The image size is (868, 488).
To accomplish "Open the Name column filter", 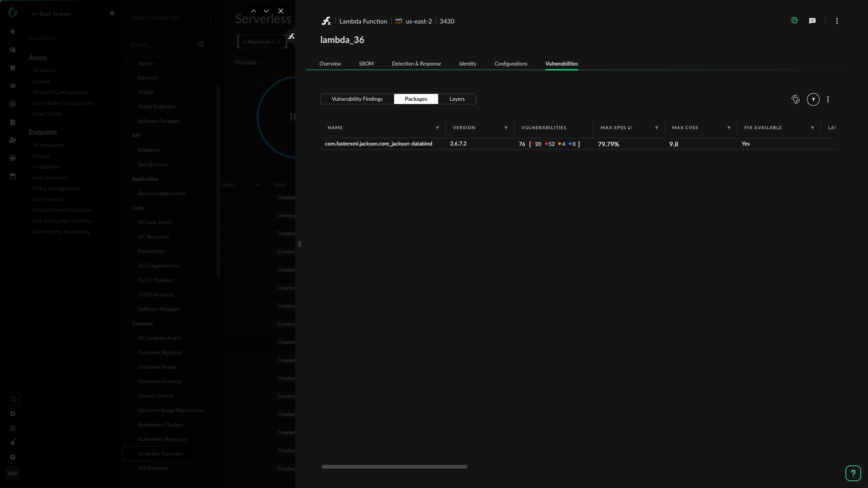I will (x=437, y=128).
